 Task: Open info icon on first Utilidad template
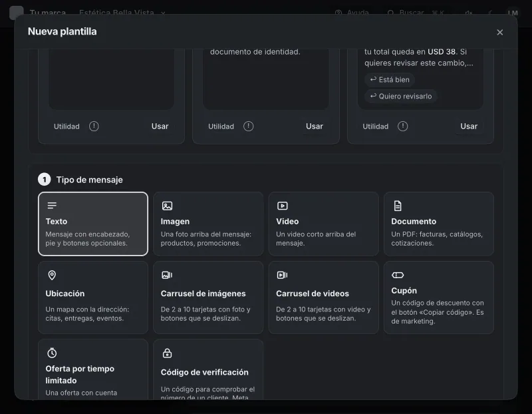tap(94, 126)
